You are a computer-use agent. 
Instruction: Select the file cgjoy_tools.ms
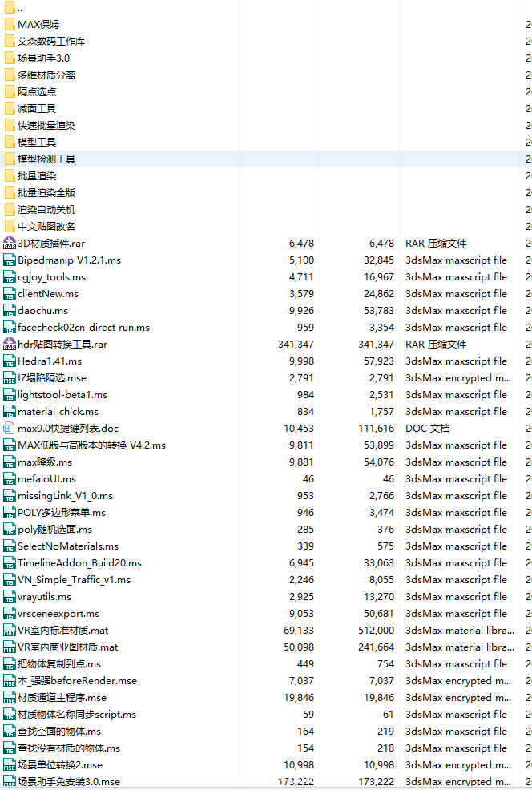(x=51, y=277)
